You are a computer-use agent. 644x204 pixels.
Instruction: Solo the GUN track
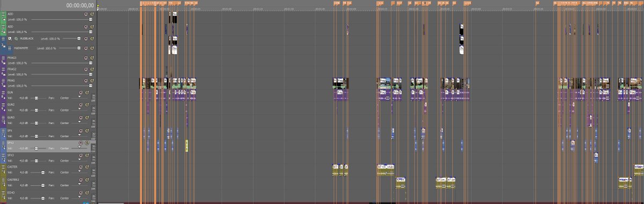[87, 92]
